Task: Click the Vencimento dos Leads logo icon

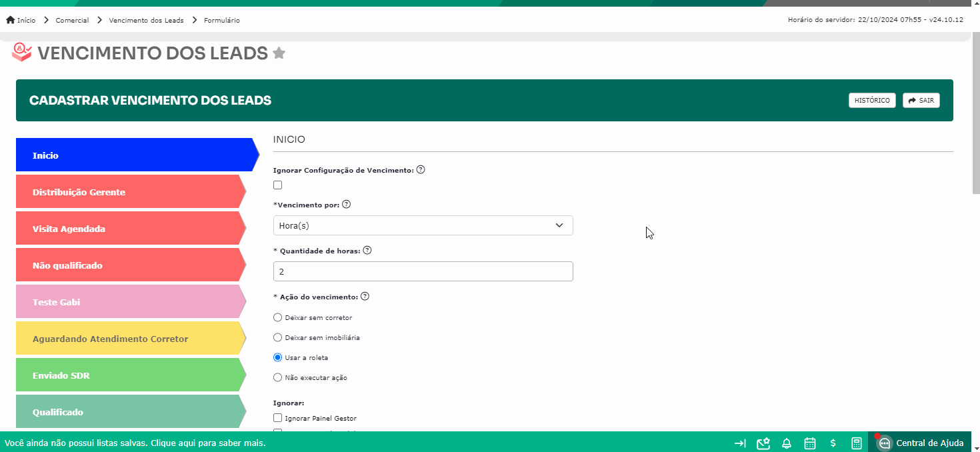Action: (22, 53)
